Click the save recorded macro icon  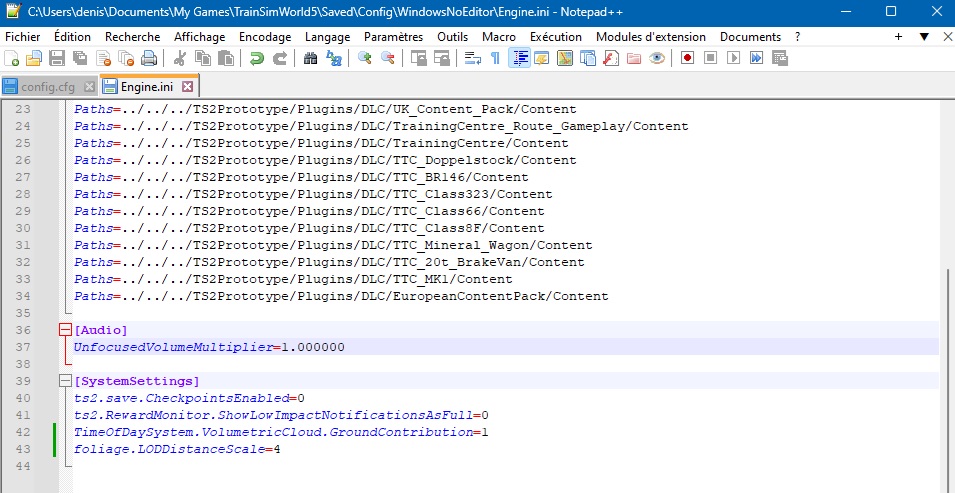pos(780,59)
